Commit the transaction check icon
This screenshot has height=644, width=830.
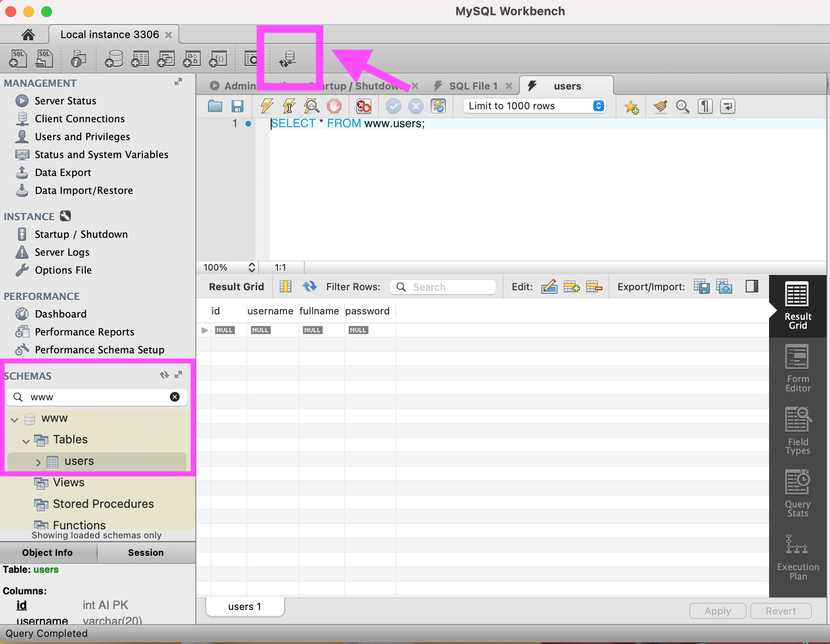point(393,106)
